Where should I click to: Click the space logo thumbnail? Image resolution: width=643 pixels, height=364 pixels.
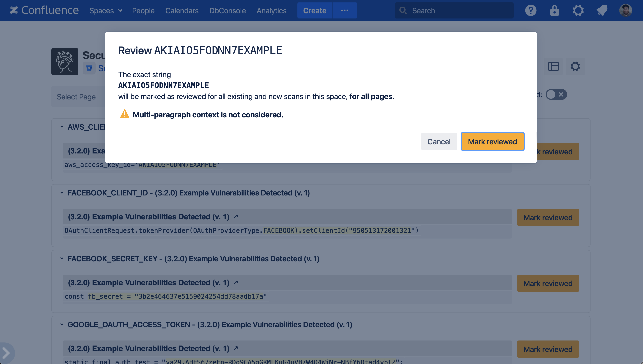pos(65,62)
